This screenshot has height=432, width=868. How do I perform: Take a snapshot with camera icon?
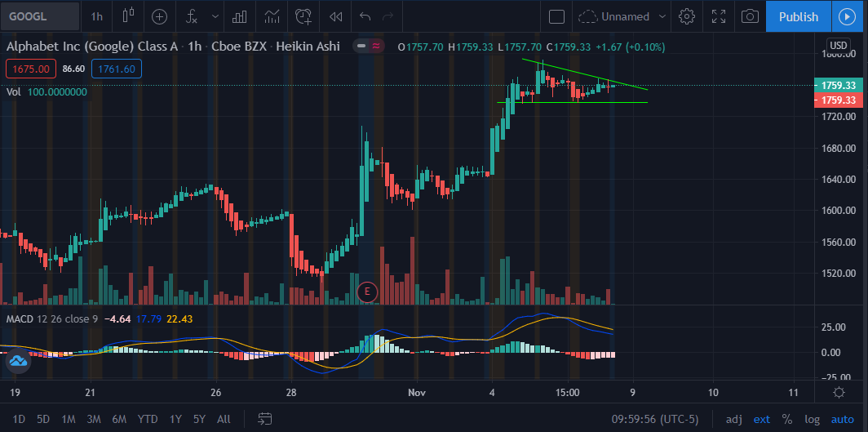click(x=750, y=16)
